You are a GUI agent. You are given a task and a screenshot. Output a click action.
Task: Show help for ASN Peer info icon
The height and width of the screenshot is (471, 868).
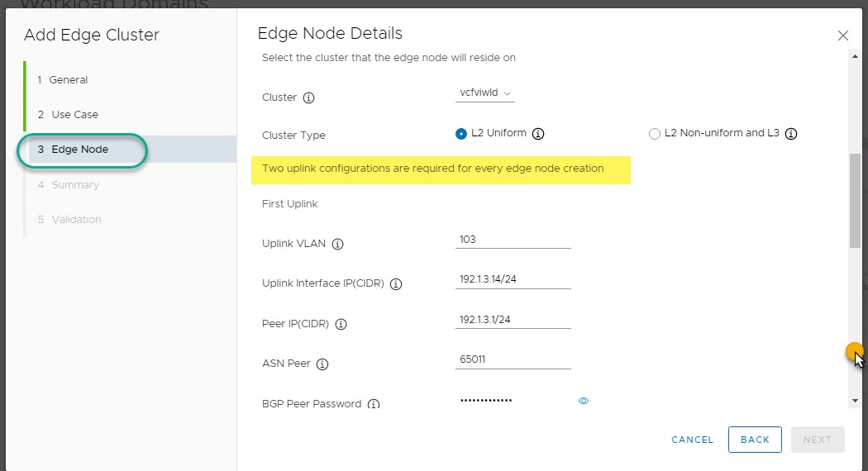[322, 364]
